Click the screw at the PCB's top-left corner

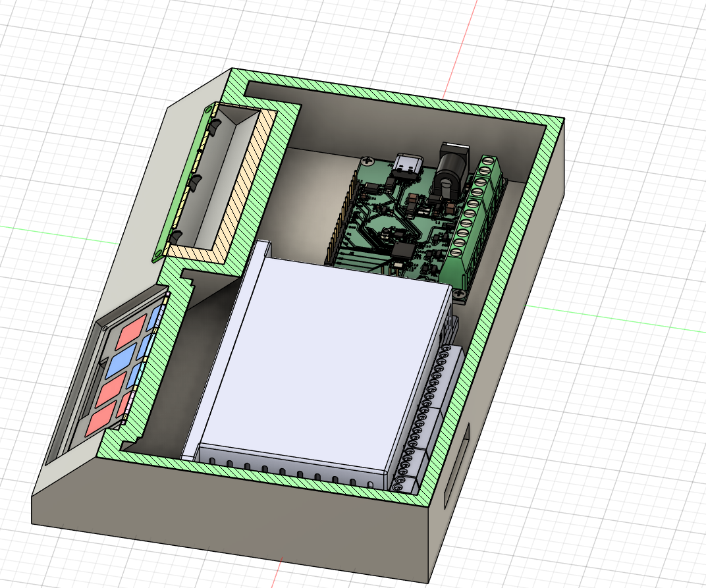[x=366, y=160]
